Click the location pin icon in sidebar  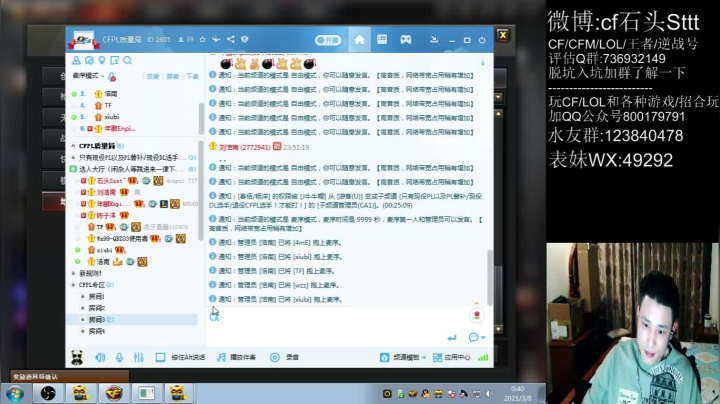(101, 61)
